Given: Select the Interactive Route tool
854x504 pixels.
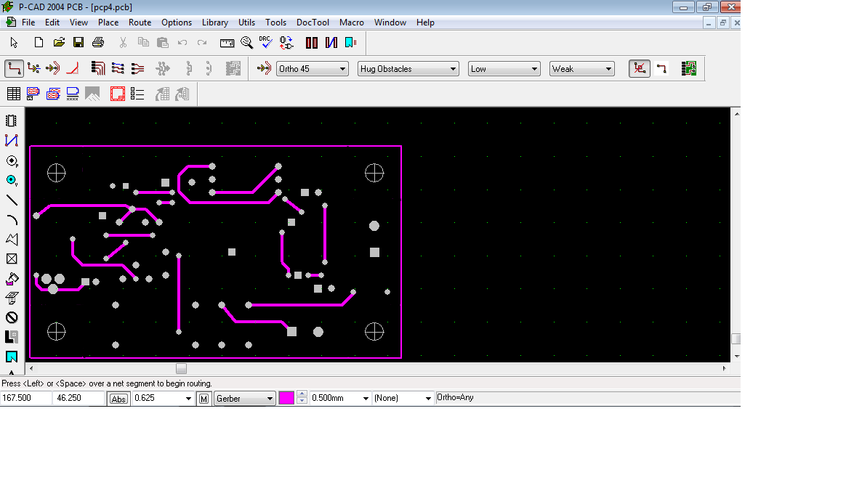Looking at the screenshot, I should pyautogui.click(x=33, y=68).
